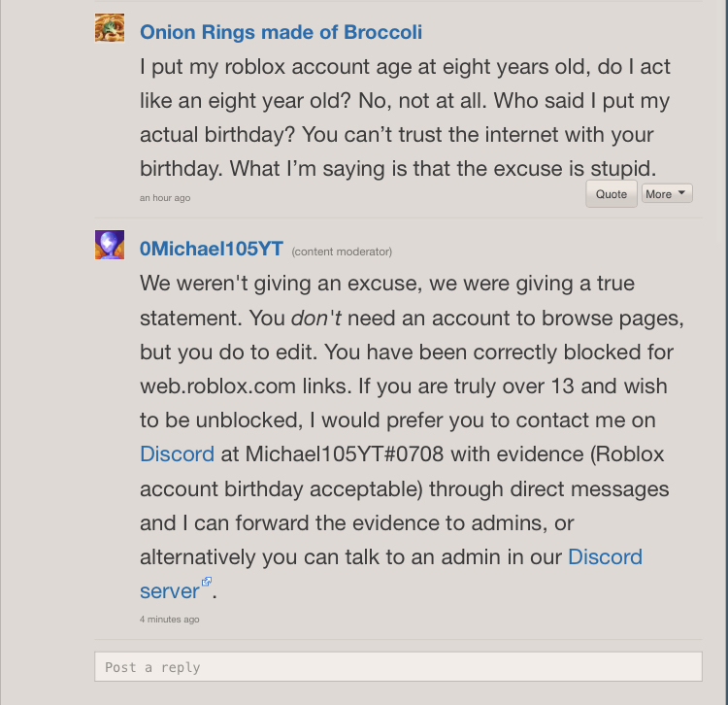728x705 pixels.
Task: Click the 'an hour ago' timestamp
Action: 165,198
